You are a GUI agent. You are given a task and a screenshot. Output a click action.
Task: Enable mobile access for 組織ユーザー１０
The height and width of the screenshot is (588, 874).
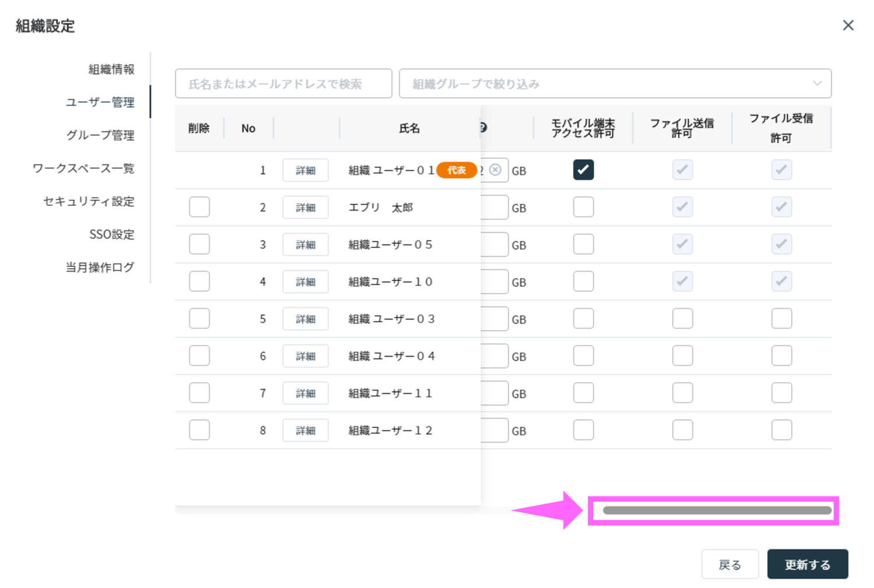pyautogui.click(x=583, y=281)
